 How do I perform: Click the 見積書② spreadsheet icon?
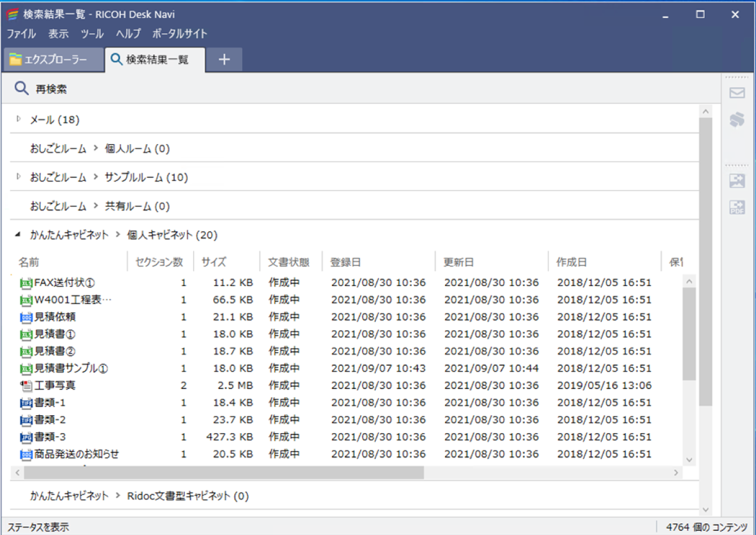point(26,351)
